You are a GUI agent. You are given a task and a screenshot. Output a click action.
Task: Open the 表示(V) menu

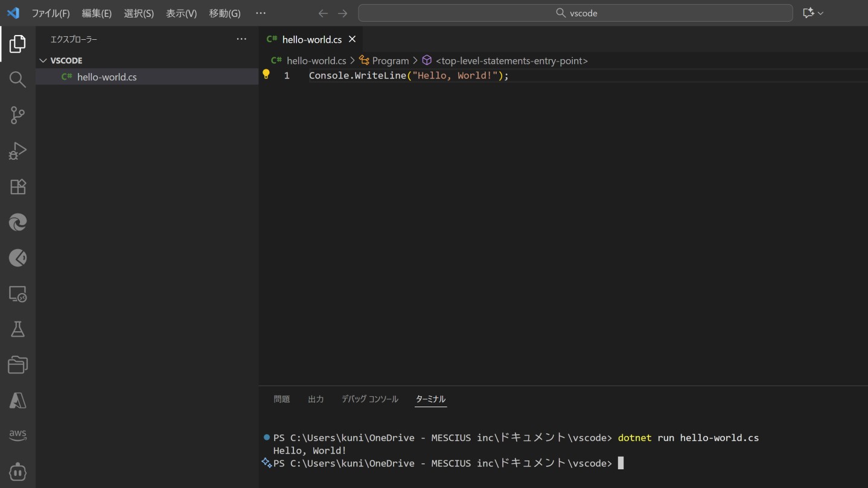coord(181,13)
